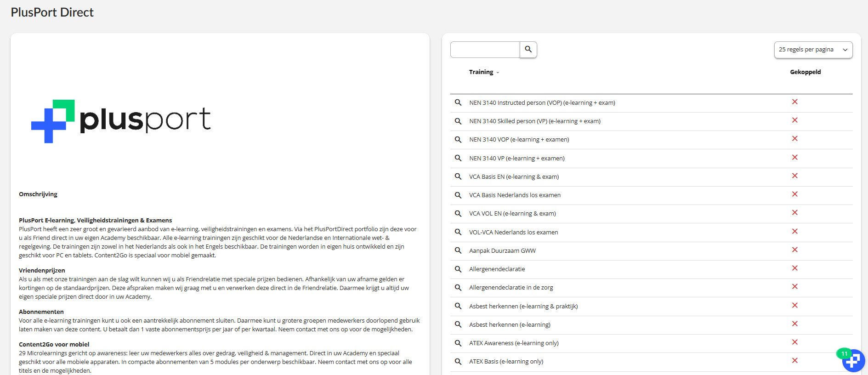The image size is (868, 375).
Task: Inspect Allergenendeclaratie via its magnifier icon
Action: point(458,269)
